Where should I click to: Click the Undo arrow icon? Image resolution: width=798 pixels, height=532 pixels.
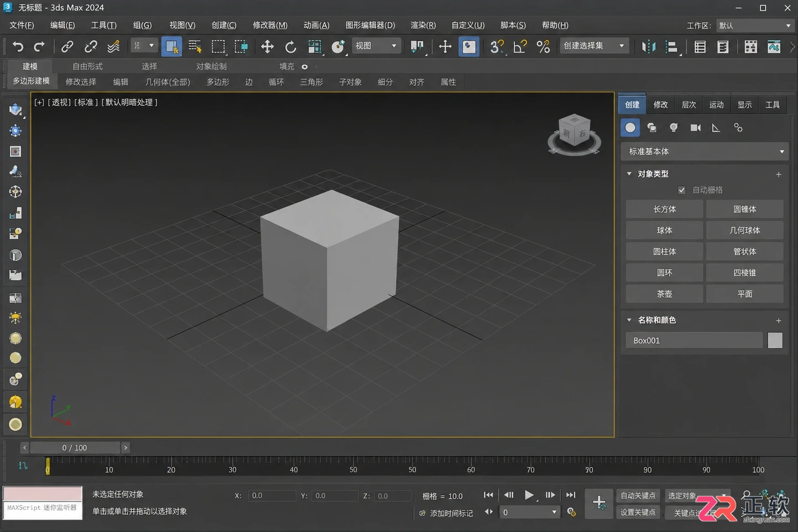(18, 47)
